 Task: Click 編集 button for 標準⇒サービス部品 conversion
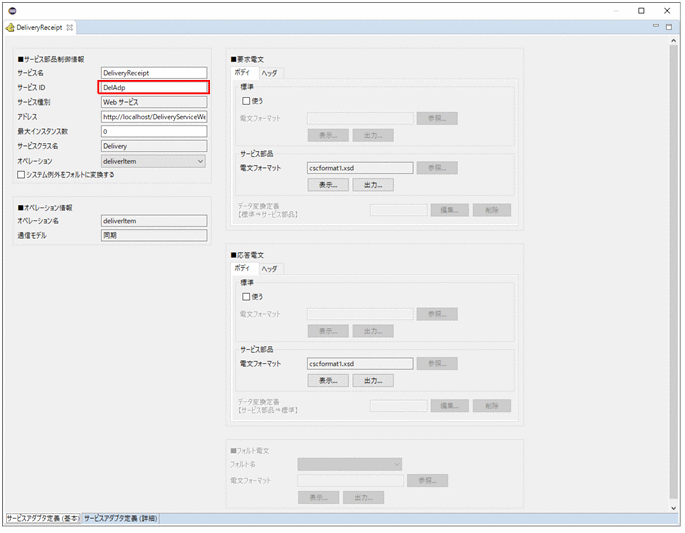coord(450,210)
